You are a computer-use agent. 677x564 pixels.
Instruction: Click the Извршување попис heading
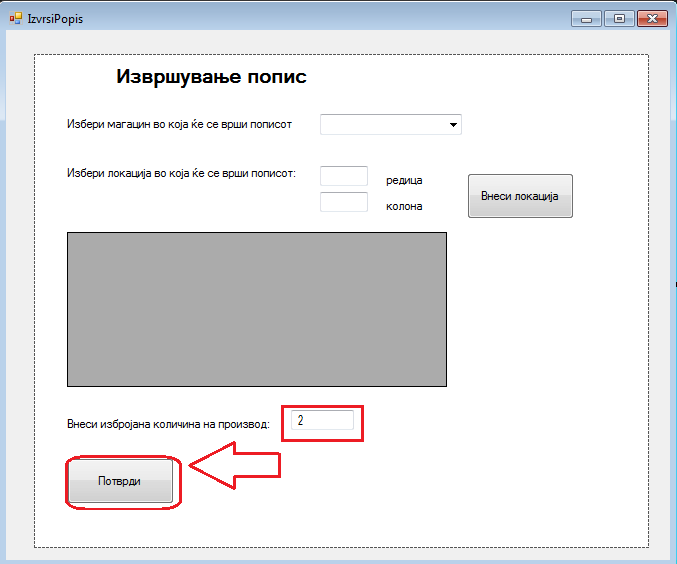[x=211, y=77]
